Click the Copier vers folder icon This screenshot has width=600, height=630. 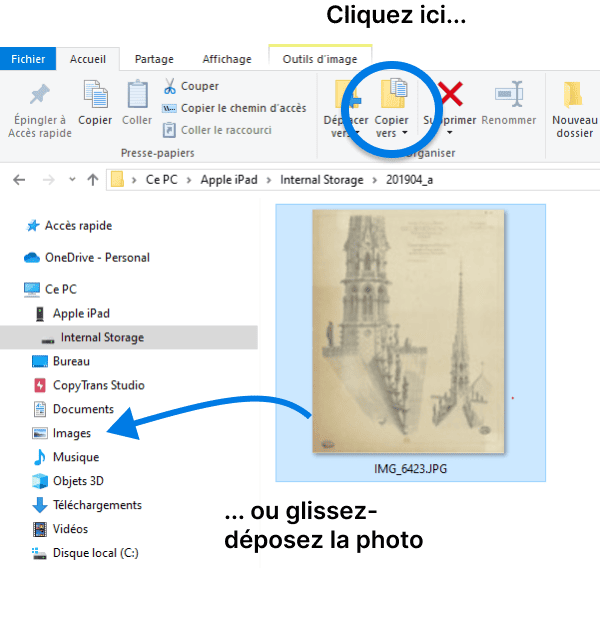tap(394, 93)
